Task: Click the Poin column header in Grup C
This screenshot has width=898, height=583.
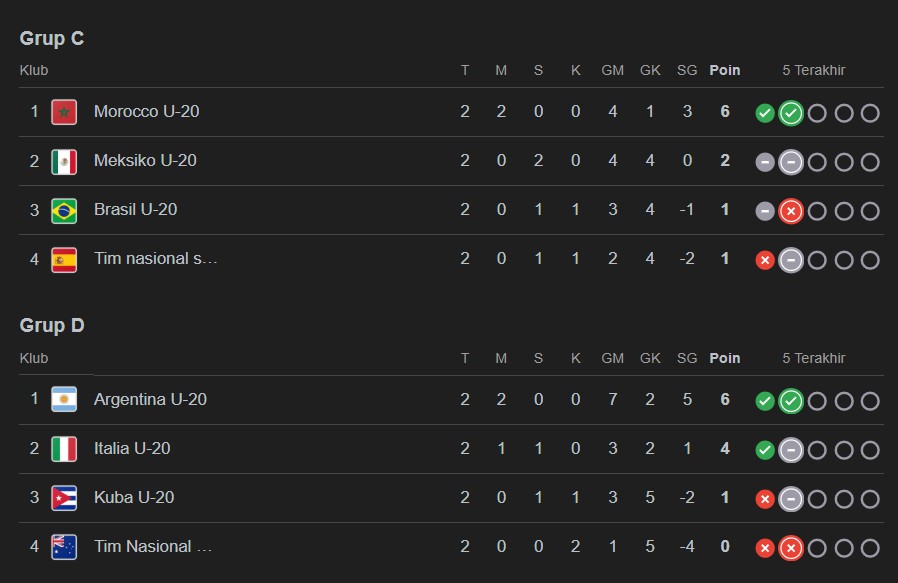Action: click(x=725, y=70)
